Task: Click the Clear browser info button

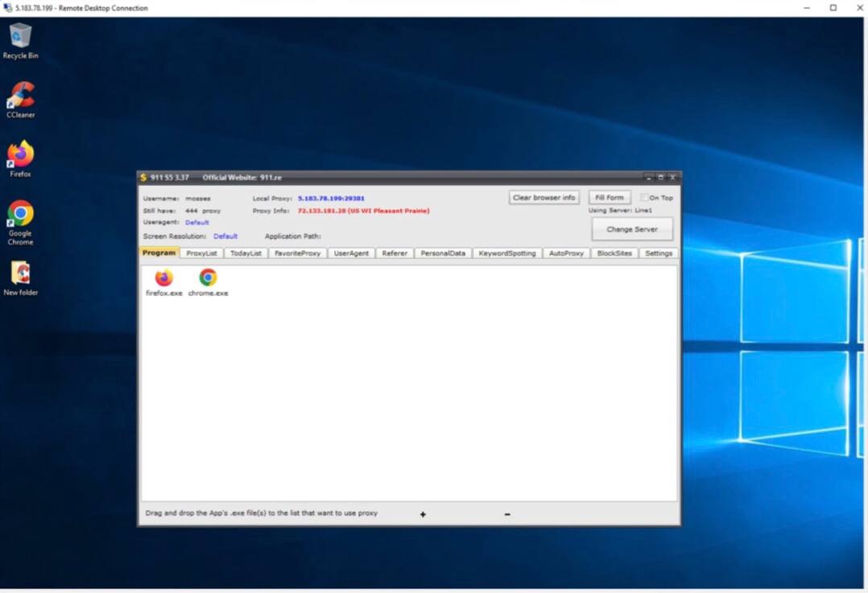Action: 544,197
